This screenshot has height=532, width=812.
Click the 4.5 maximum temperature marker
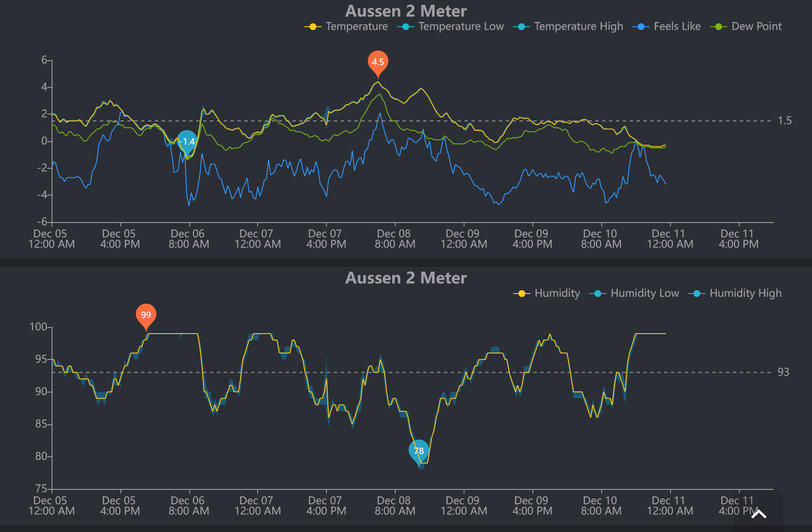378,63
